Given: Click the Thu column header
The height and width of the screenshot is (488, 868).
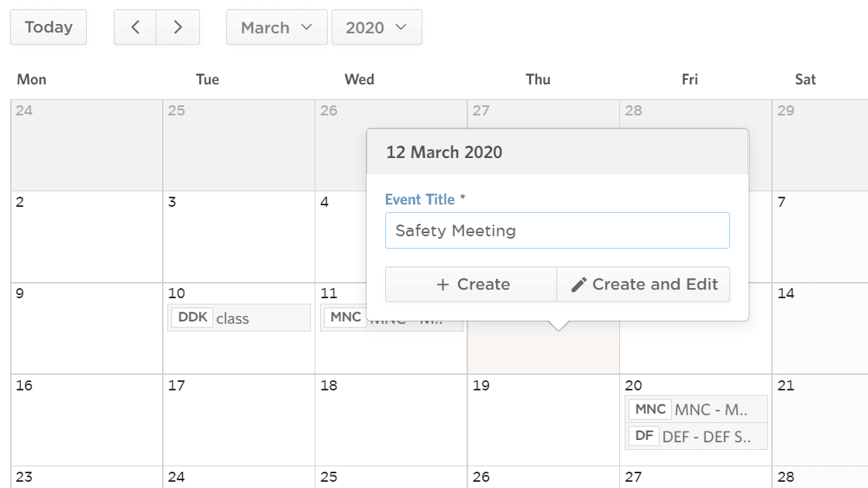Looking at the screenshot, I should 539,79.
